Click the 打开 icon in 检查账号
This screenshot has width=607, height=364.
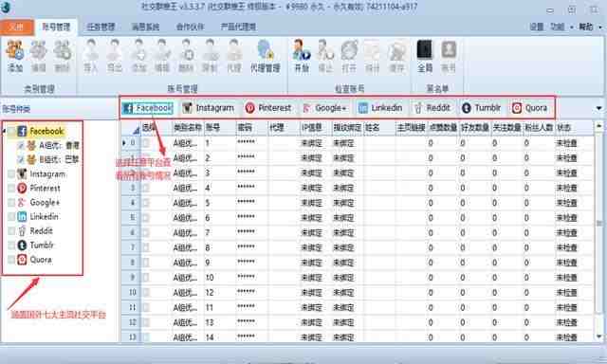pyautogui.click(x=349, y=56)
